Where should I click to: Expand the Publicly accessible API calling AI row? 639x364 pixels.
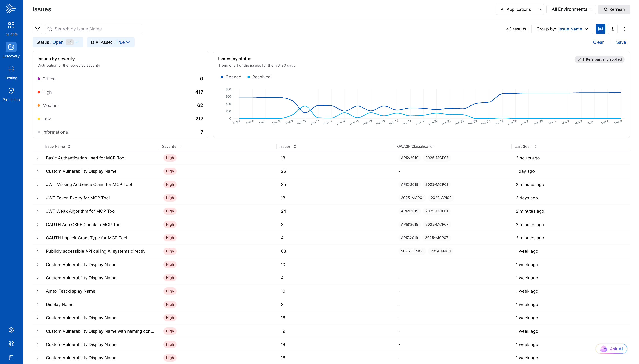[x=37, y=251]
